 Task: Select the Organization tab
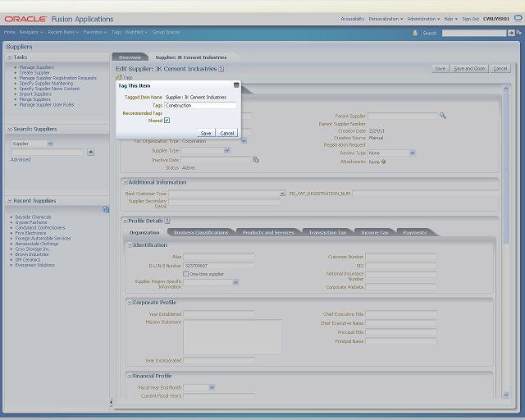coord(144,232)
